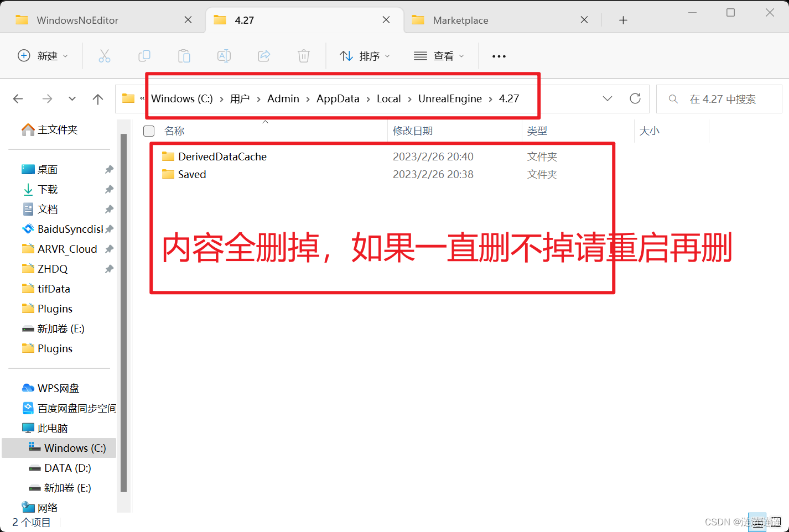Image resolution: width=789 pixels, height=532 pixels.
Task: Sort by 修改日期 column header
Action: point(413,131)
